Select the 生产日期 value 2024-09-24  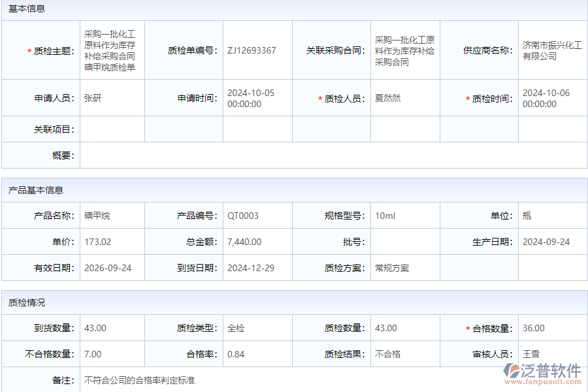pos(546,241)
